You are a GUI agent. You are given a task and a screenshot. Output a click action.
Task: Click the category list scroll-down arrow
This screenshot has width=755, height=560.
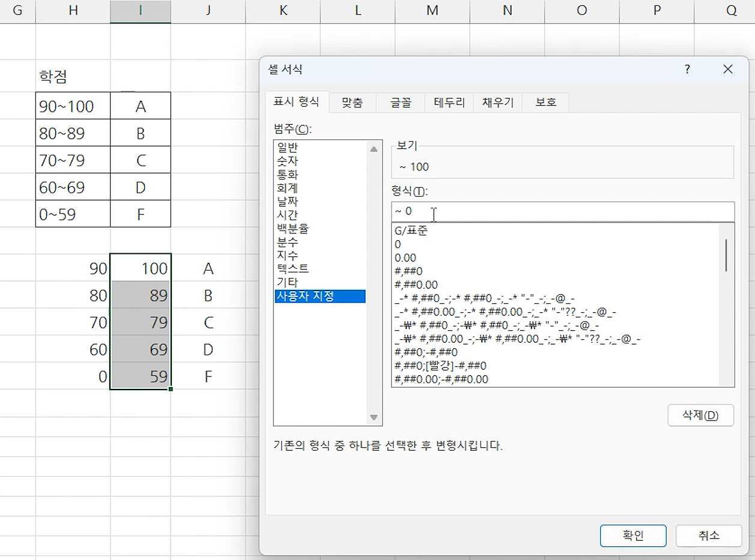pos(374,417)
